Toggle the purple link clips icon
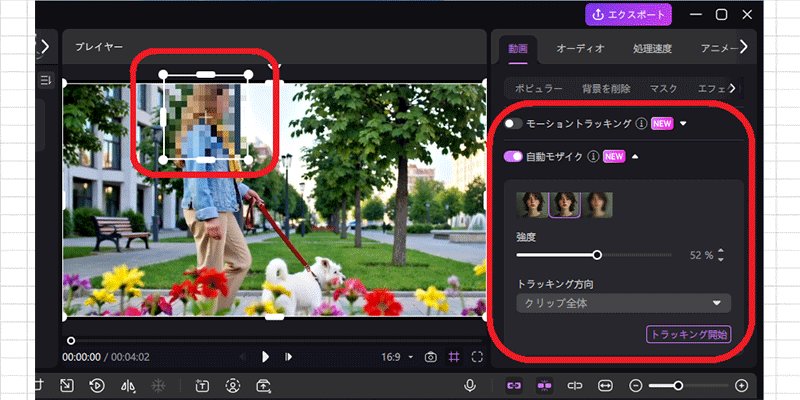This screenshot has width=800, height=400. [x=514, y=386]
